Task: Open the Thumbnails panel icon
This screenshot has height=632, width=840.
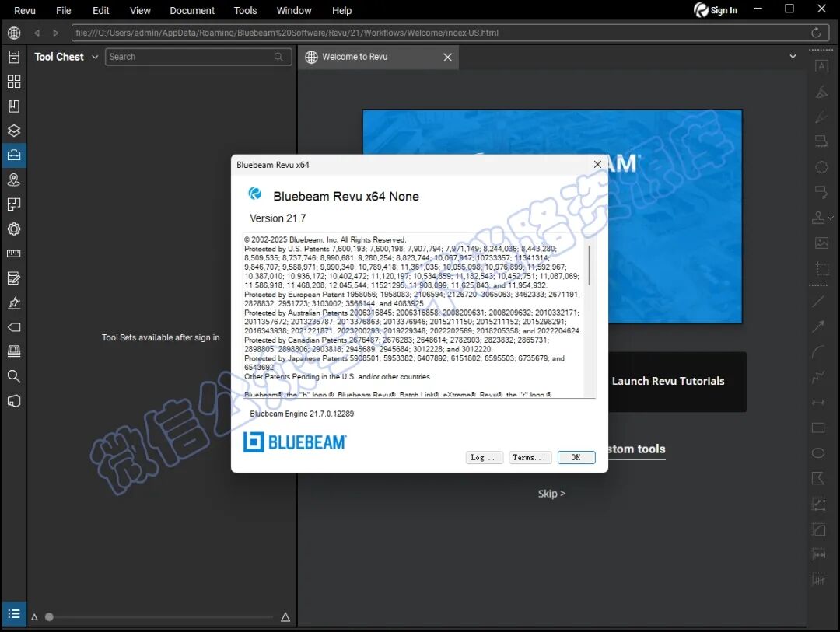Action: click(14, 82)
